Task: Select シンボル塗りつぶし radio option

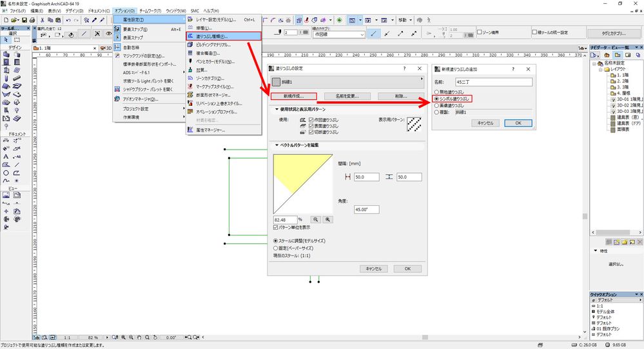Action: point(436,99)
